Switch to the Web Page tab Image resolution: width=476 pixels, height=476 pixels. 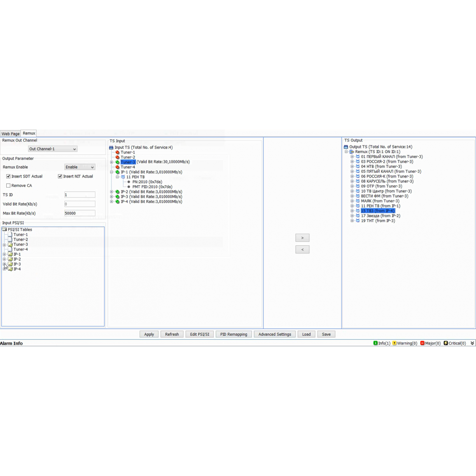(10, 134)
